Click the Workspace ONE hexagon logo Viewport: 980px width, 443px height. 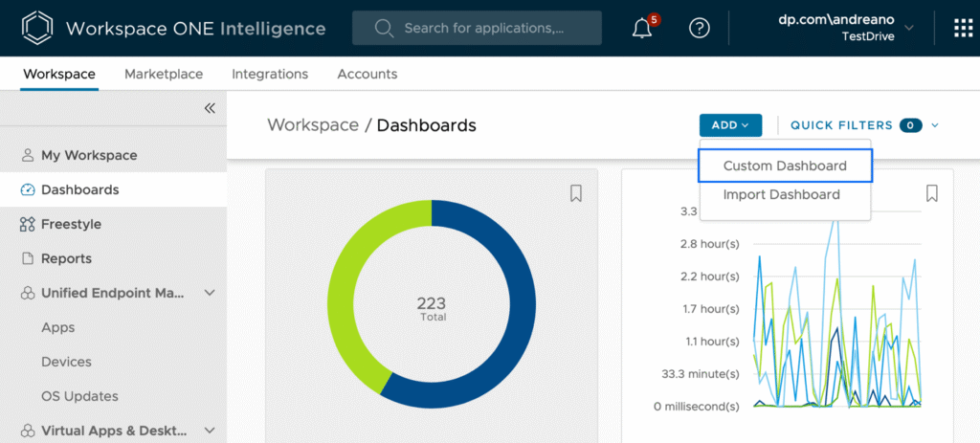(x=34, y=28)
